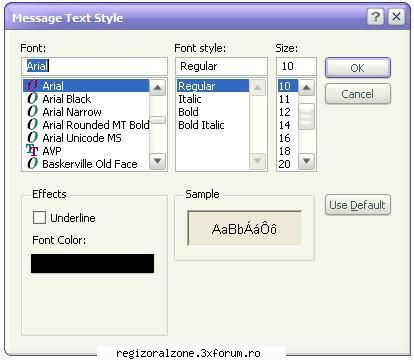Viewport: 414px width, 360px height.
Task: Select Bold font style
Action: click(x=213, y=112)
